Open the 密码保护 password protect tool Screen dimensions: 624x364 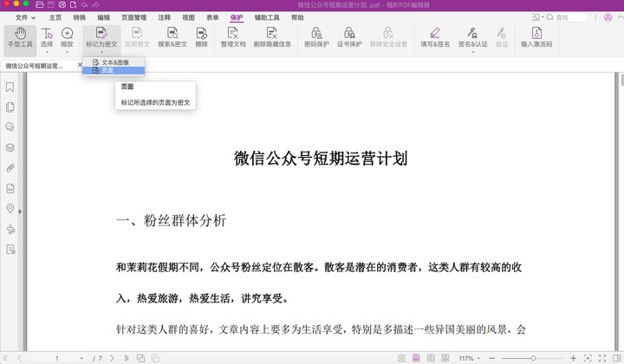(317, 37)
